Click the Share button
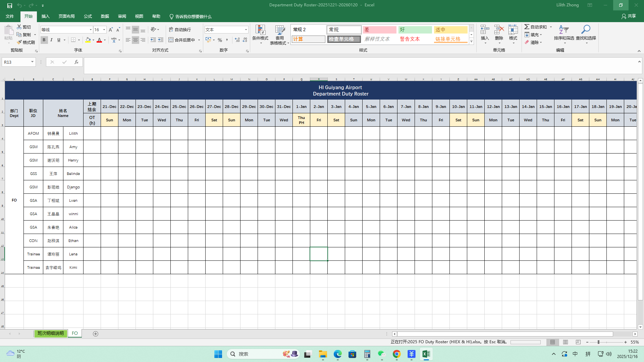The height and width of the screenshot is (362, 644). (x=629, y=16)
